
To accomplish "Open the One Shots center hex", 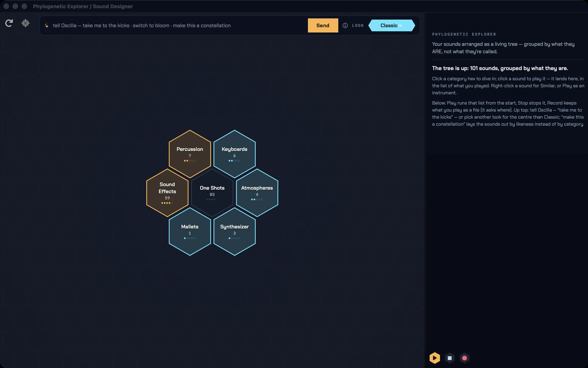I will tap(212, 193).
